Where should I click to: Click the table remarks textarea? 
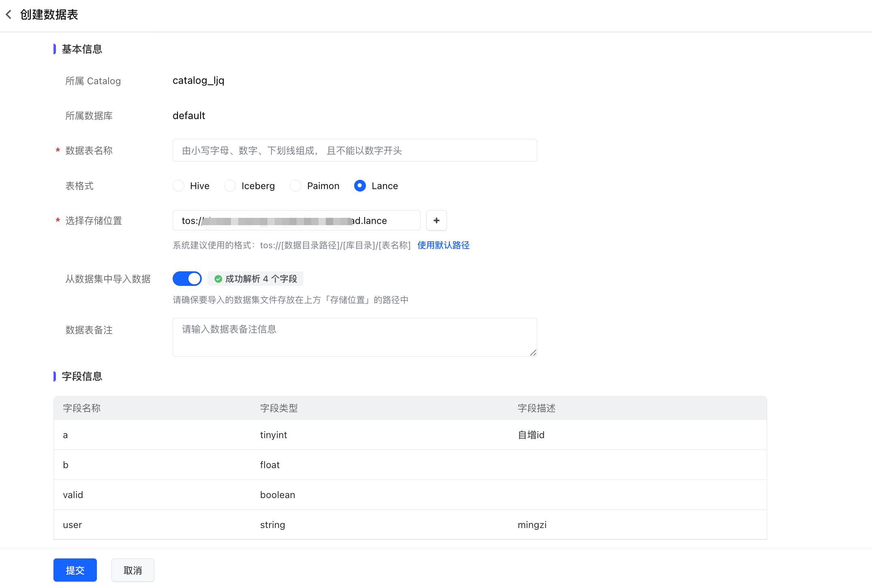click(x=355, y=337)
